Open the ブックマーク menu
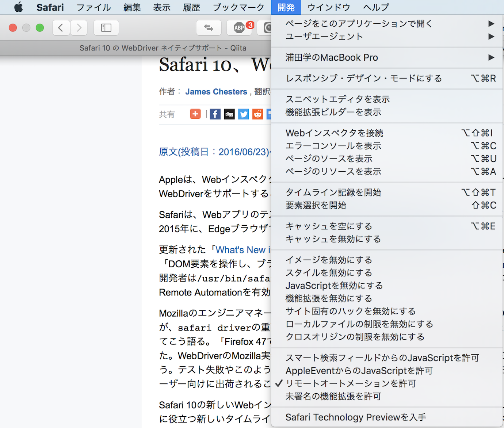504x428 pixels. (237, 7)
